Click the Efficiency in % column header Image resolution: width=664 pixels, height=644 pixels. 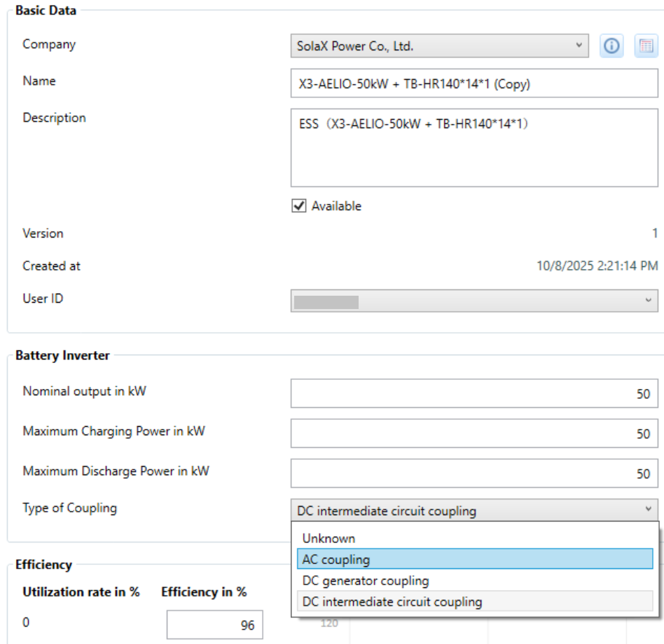pyautogui.click(x=204, y=592)
